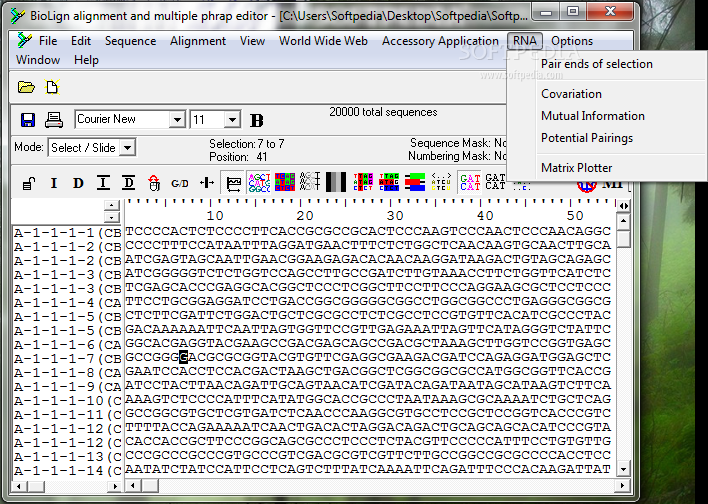708x504 pixels.
Task: Toggle the padlock lock icon
Action: pos(29,183)
